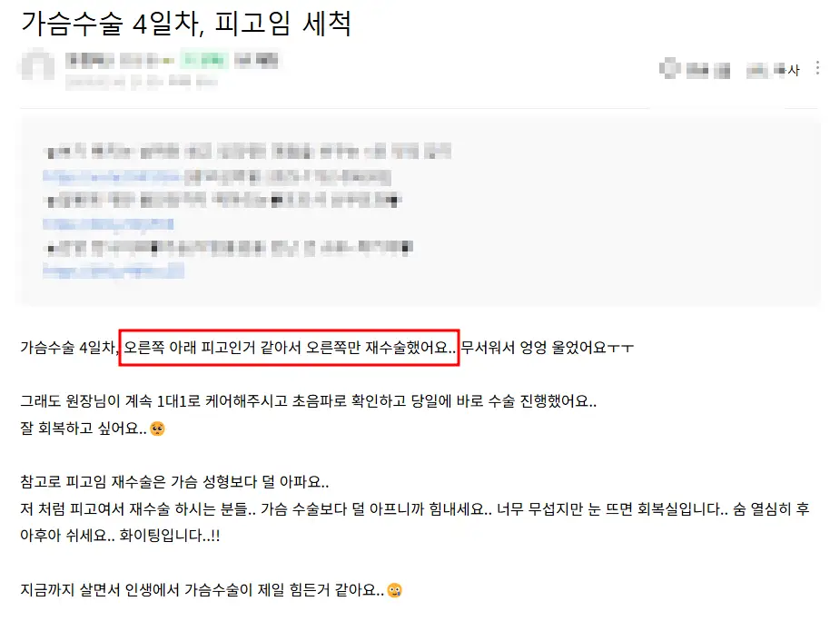Open the third blurred blue link in notice box
Screen dimensions: 840x621
tap(114, 271)
